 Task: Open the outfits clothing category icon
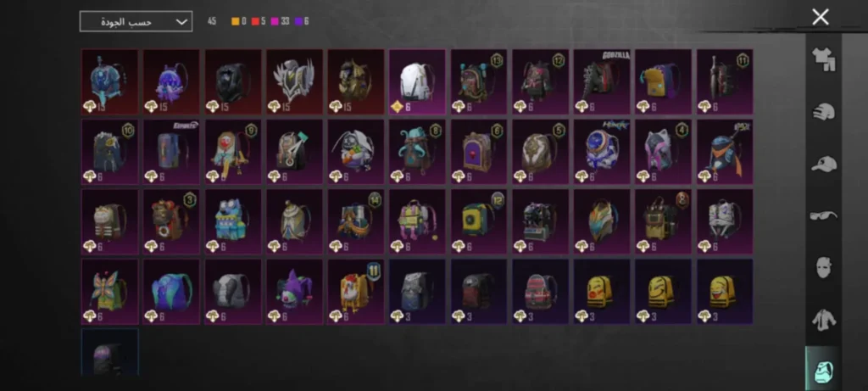pos(824,59)
